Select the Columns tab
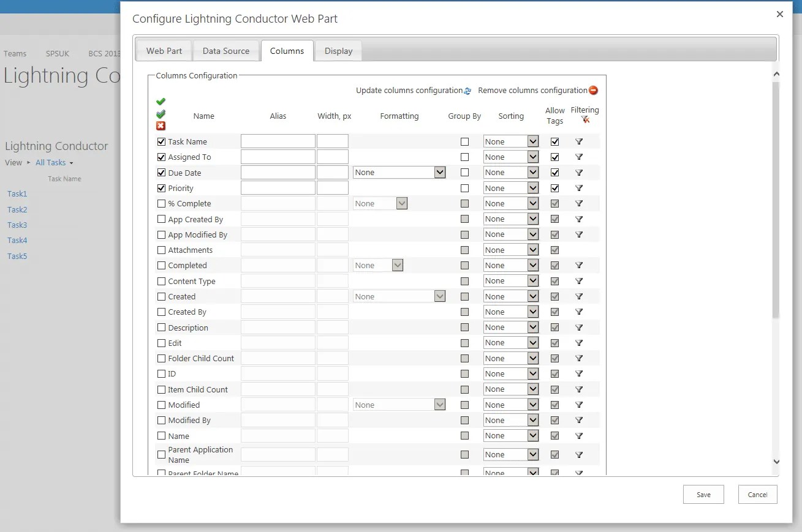The image size is (802, 532). [x=287, y=51]
